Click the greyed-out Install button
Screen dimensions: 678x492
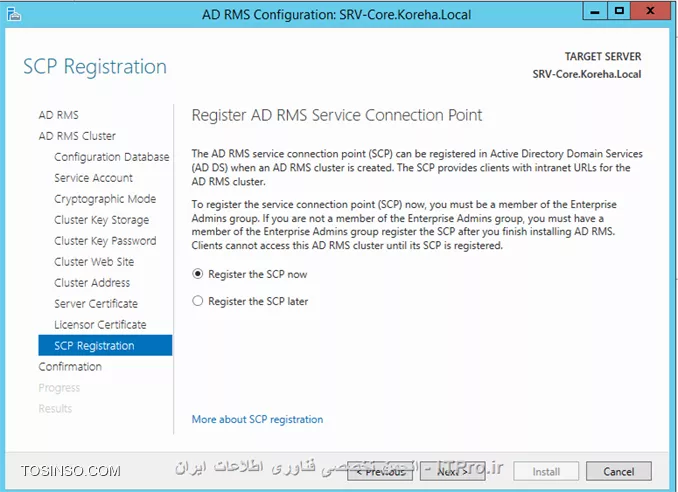pyautogui.click(x=546, y=471)
